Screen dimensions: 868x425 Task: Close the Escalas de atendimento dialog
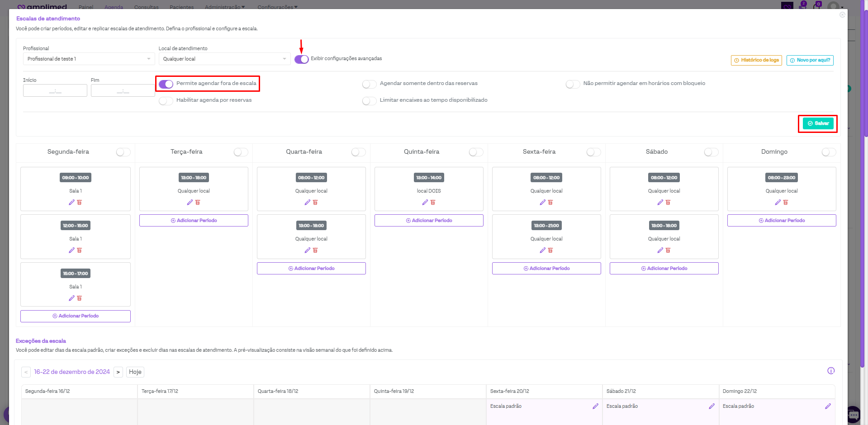click(x=842, y=15)
